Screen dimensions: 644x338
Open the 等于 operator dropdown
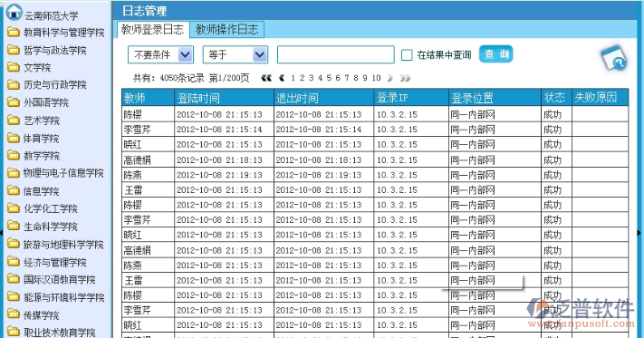tap(235, 54)
